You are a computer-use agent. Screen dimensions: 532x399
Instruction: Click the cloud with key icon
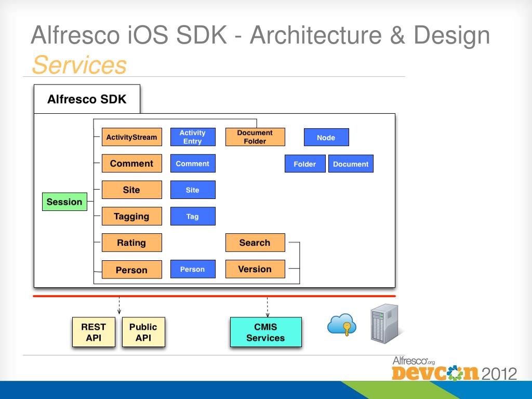(342, 325)
